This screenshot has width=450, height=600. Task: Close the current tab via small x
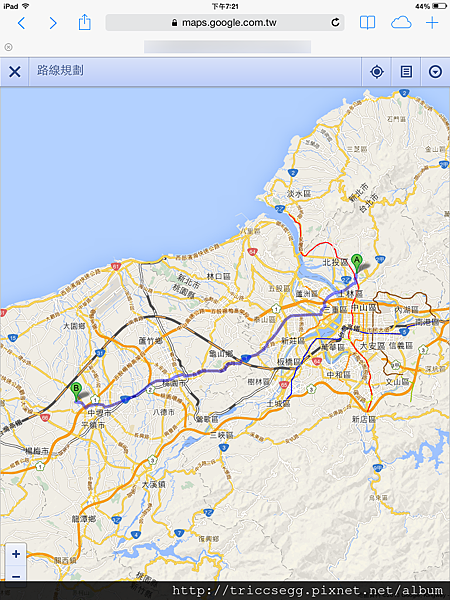(x=8, y=47)
